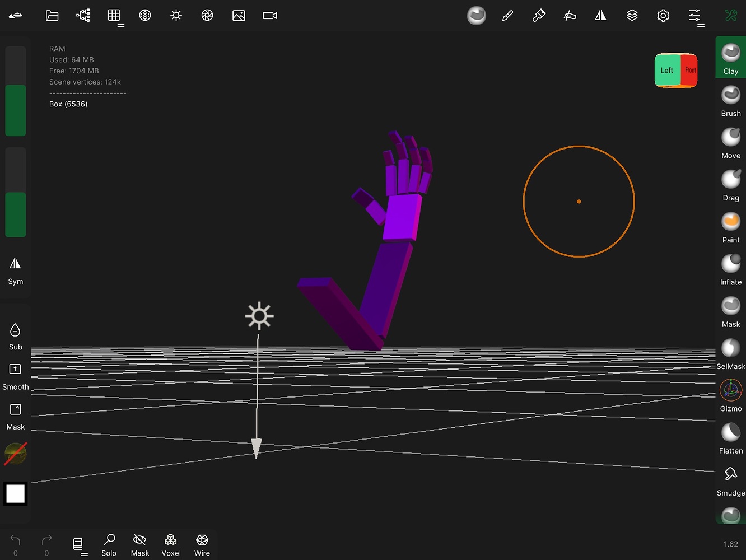Activate the Gizmo transform tool
The height and width of the screenshot is (560, 746).
[x=730, y=396]
